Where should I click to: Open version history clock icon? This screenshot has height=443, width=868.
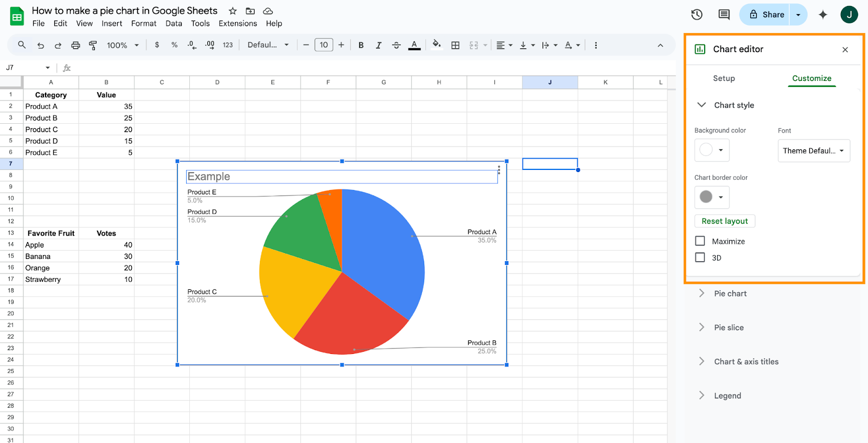[697, 15]
